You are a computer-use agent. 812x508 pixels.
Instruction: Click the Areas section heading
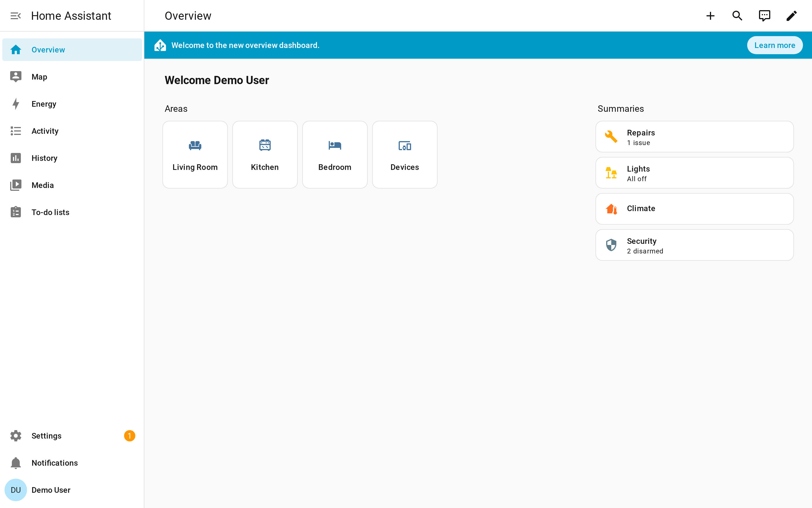[176, 109]
